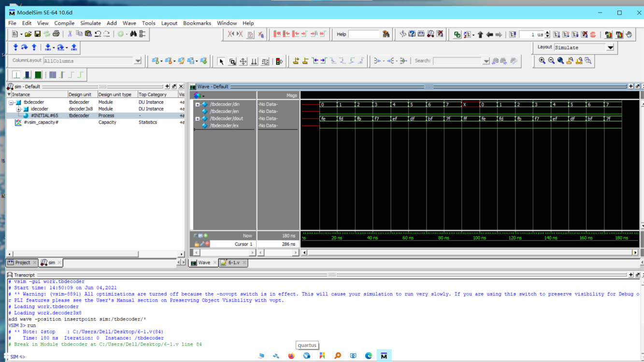Image resolution: width=644 pixels, height=362 pixels.
Task: Expand the /tbdecoder/din signal bus
Action: (197, 104)
